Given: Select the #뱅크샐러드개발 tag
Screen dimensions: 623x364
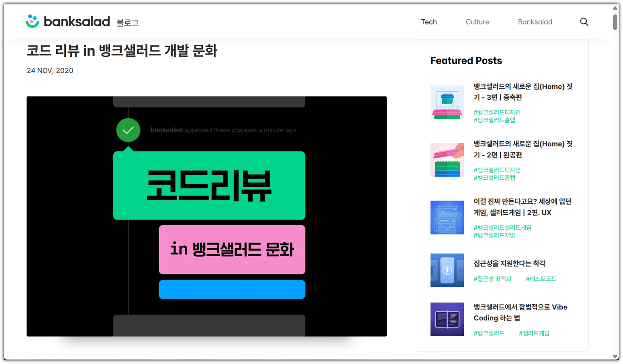Looking at the screenshot, I should click(495, 235).
